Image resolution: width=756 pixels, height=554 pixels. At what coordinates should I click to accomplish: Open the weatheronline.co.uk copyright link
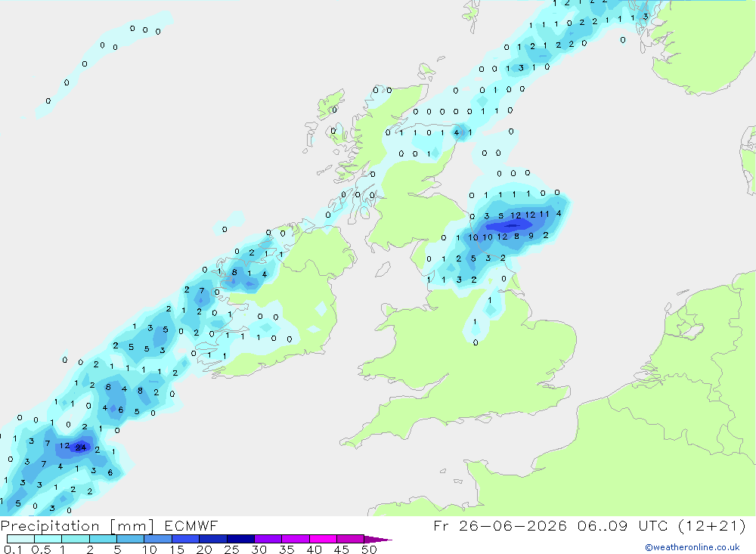[692, 547]
